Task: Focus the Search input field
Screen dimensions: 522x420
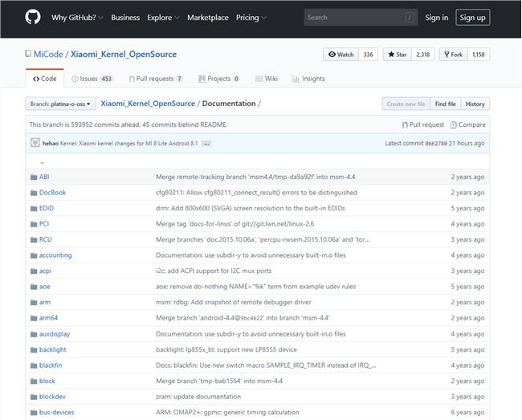Action: 361,18
